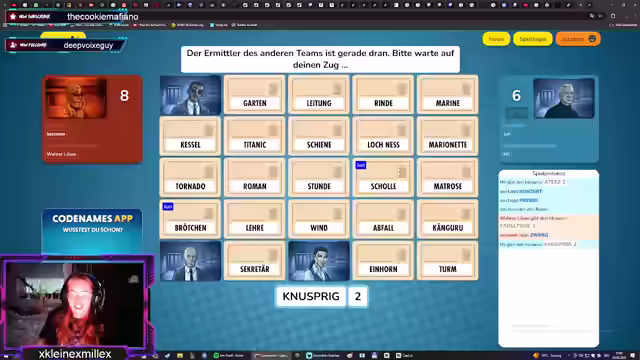Screen dimensions: 640x360
Task: Click the KNUSPRIG clue word
Action: (311, 296)
